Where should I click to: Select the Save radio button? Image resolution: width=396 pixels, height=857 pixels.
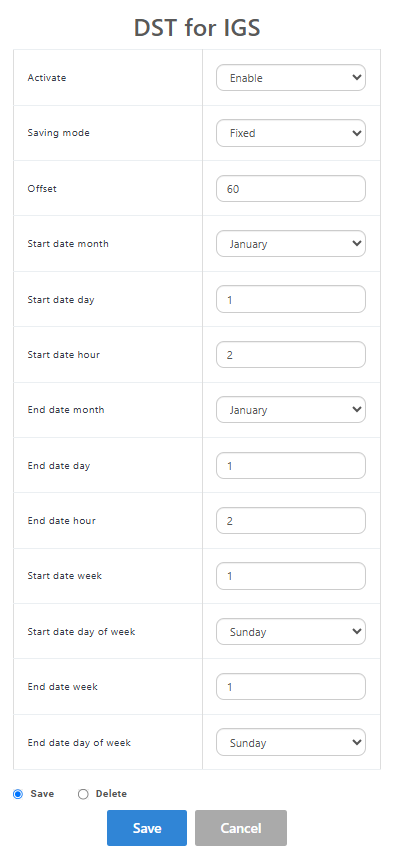point(18,794)
